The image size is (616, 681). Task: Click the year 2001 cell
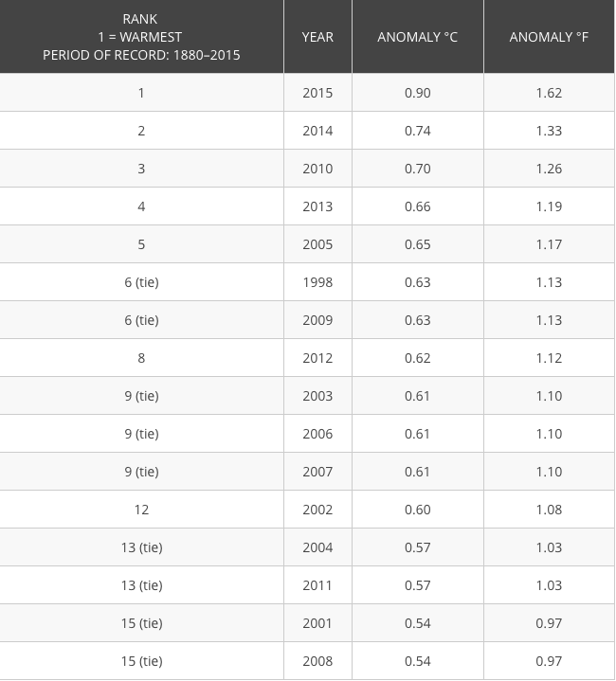click(317, 623)
